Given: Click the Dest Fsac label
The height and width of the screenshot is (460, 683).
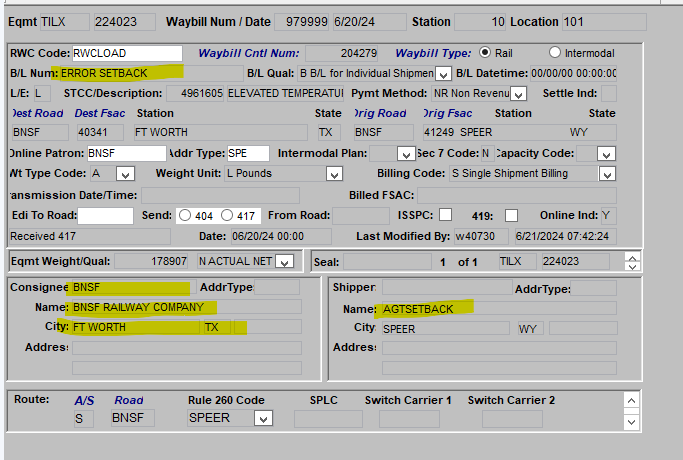Looking at the screenshot, I should click(x=100, y=113).
